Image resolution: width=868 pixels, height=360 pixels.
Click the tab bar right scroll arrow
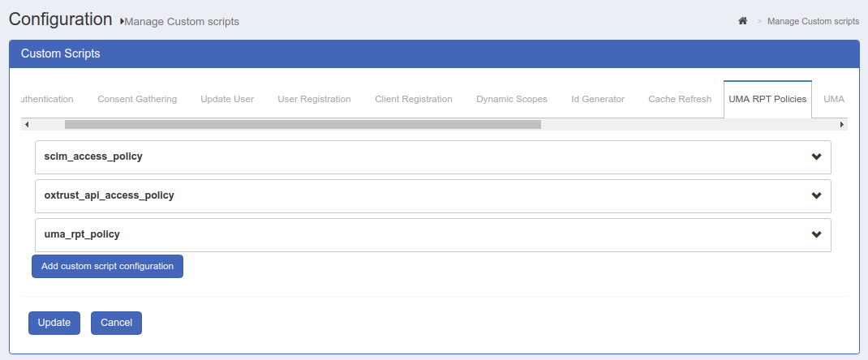coord(841,124)
